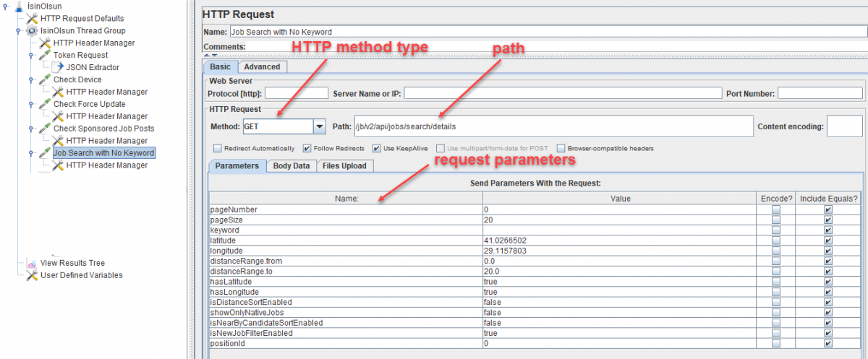Screen dimensions: 868x359
Task: Open the Method GET dropdown
Action: click(x=319, y=126)
